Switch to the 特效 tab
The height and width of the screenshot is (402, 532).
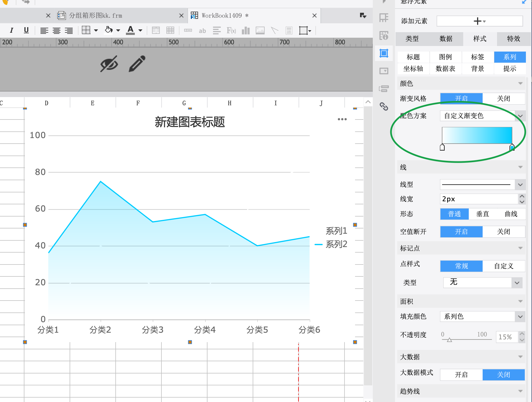tap(514, 39)
